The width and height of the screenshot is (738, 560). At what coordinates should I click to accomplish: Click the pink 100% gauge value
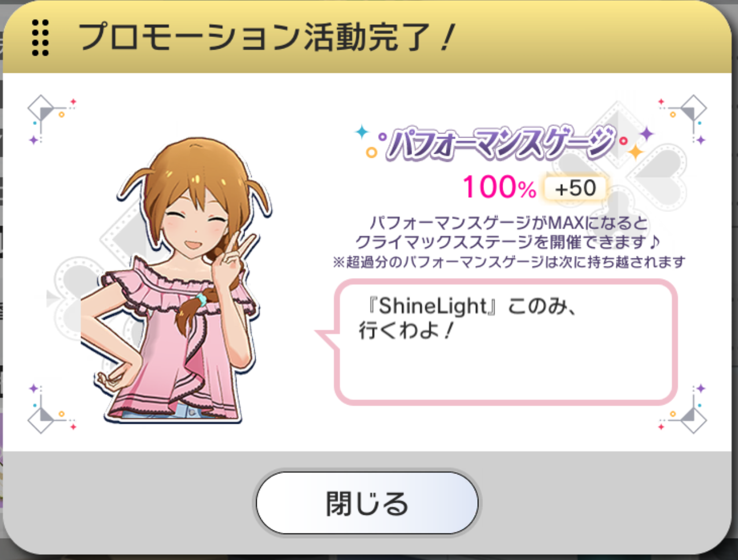pyautogui.click(x=499, y=187)
